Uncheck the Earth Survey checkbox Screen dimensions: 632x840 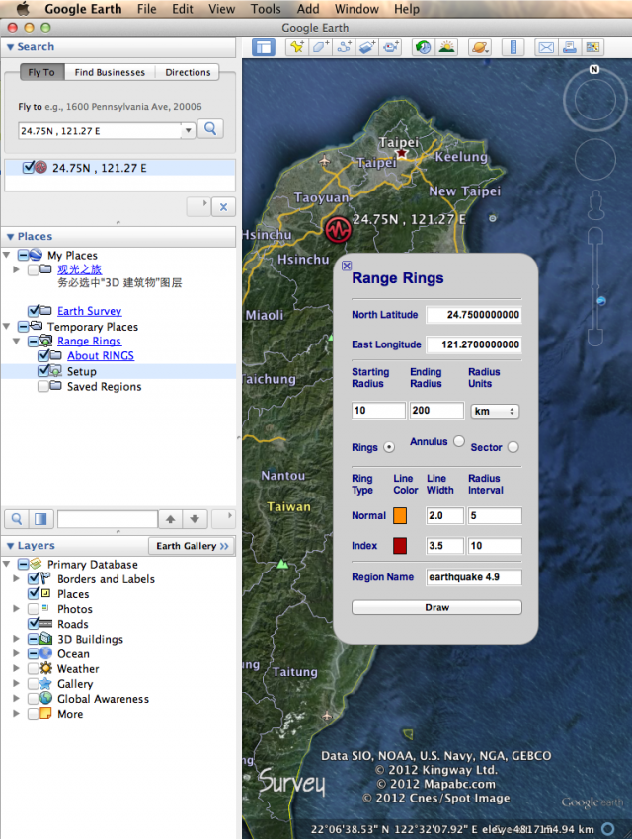coord(34,311)
